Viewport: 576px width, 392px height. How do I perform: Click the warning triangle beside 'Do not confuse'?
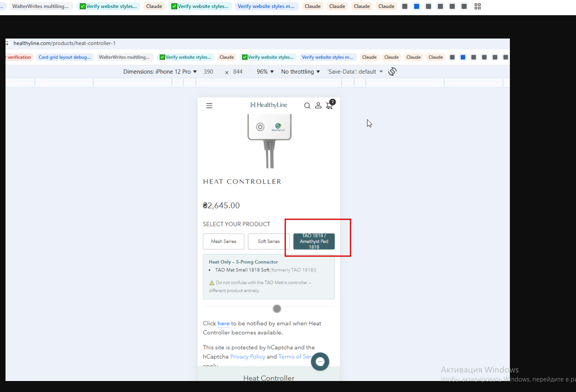coord(211,283)
